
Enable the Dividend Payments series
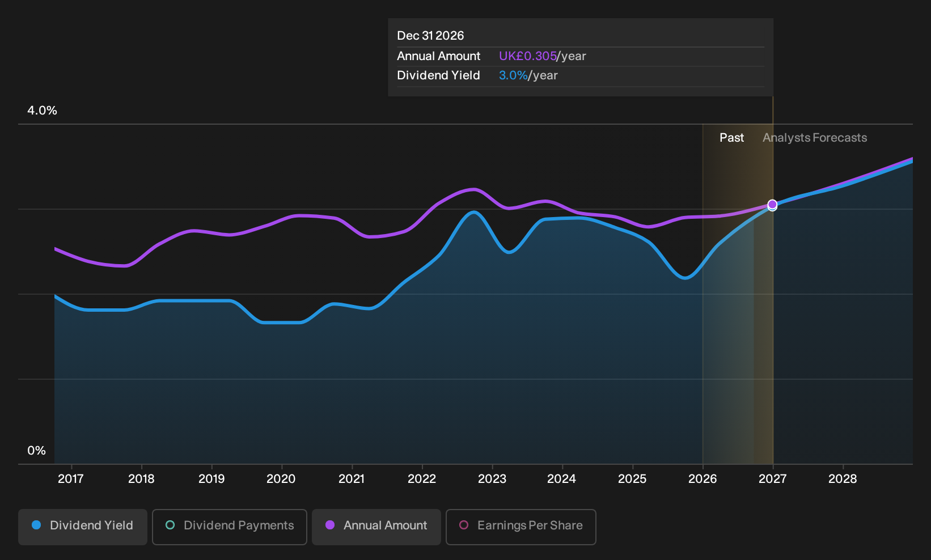[230, 527]
